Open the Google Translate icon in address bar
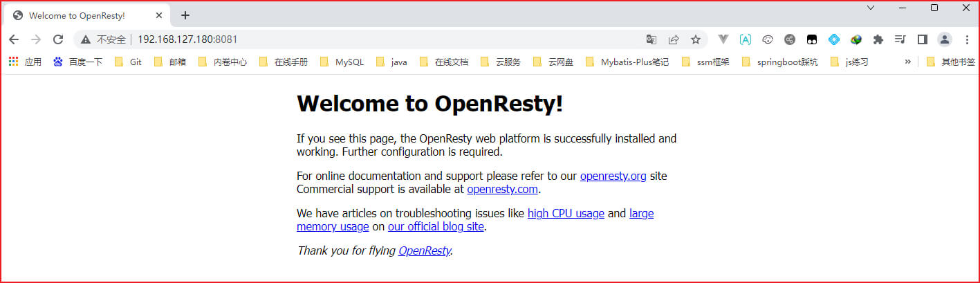Viewport: 980px width, 283px height. pos(651,39)
